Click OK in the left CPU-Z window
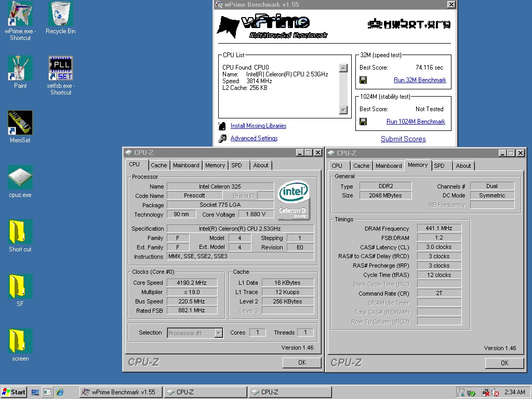This screenshot has width=532, height=399. [302, 363]
